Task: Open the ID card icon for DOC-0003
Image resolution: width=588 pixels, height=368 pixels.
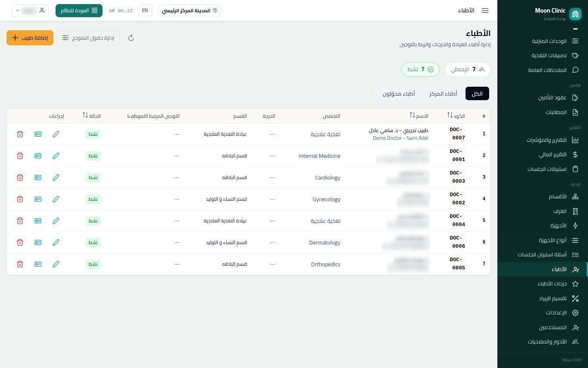Action: click(38, 177)
